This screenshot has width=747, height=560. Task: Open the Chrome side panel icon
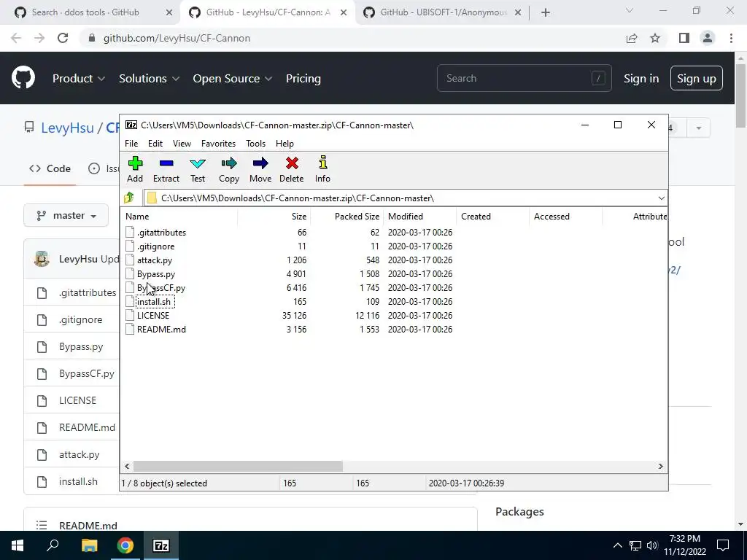[684, 38]
